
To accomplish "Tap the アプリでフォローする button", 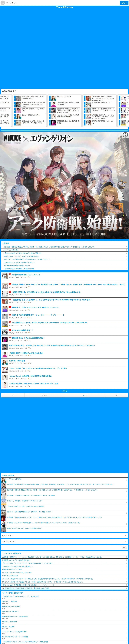I will coord(124,3).
